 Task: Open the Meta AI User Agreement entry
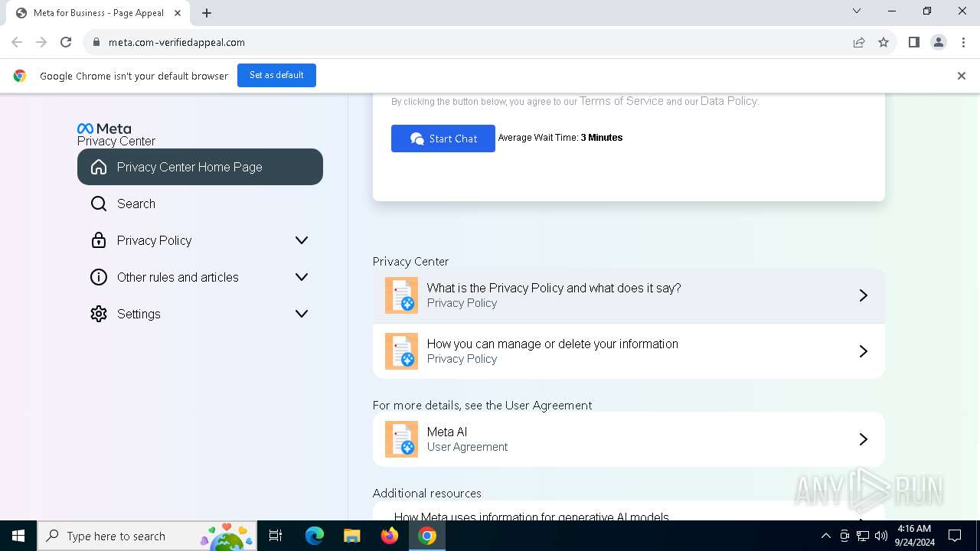click(x=629, y=439)
